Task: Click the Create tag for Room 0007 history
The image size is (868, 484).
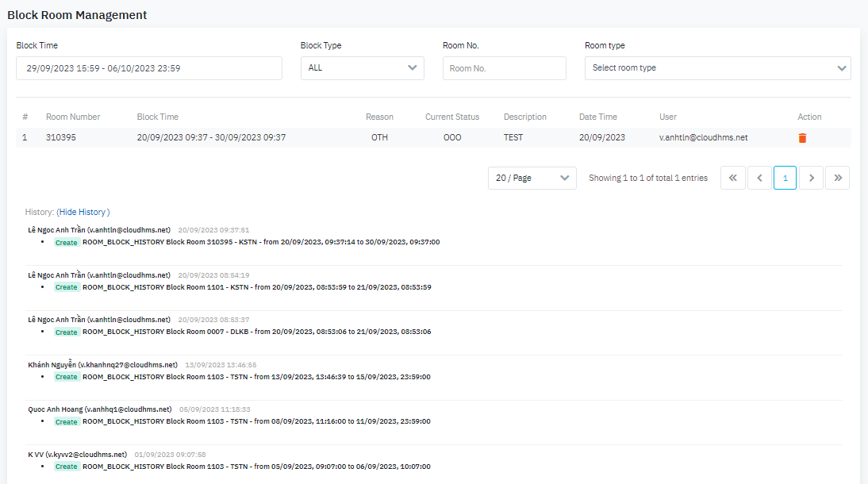Action: (67, 332)
